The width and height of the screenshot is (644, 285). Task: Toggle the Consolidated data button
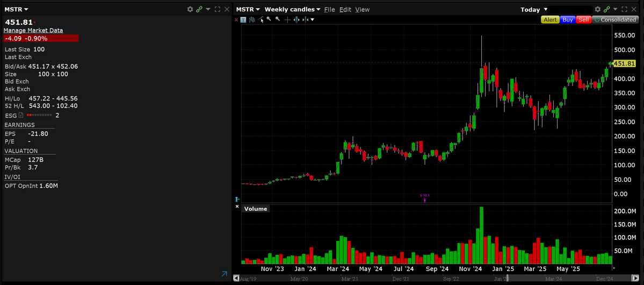coord(615,19)
